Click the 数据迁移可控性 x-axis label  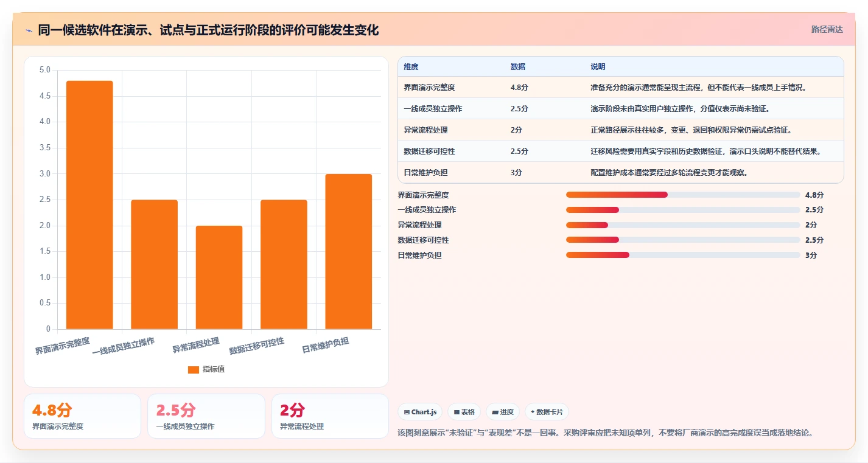(257, 346)
